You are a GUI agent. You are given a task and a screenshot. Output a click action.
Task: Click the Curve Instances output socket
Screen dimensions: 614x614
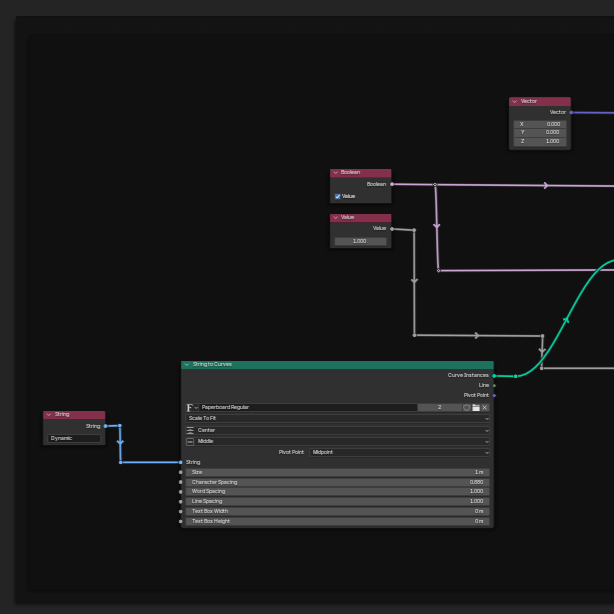point(494,376)
